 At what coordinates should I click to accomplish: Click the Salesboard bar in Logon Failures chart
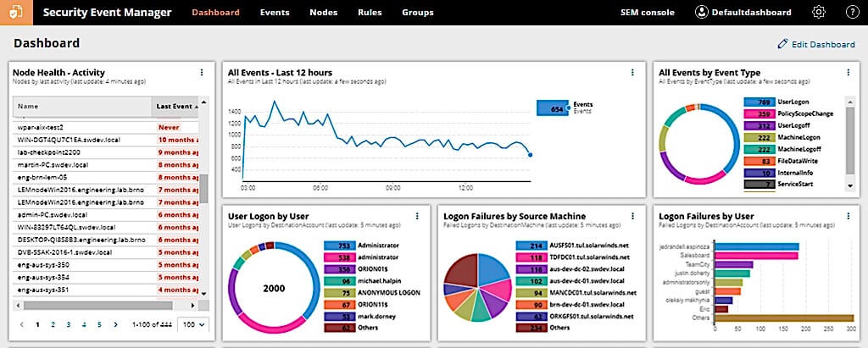[757, 257]
